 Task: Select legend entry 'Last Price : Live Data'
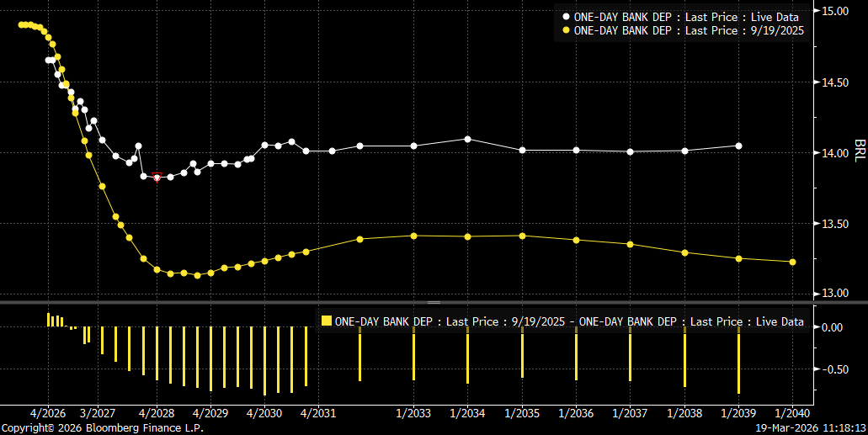coord(686,17)
